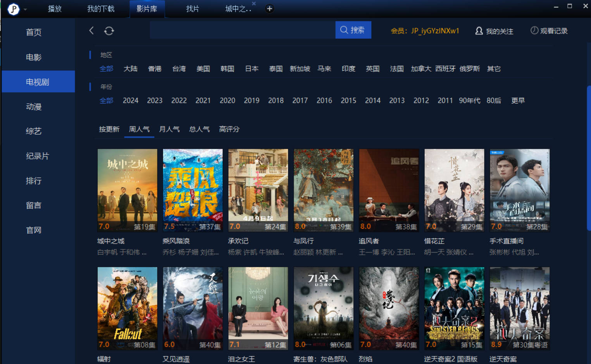Open 追风者 poster thumbnail

(389, 190)
